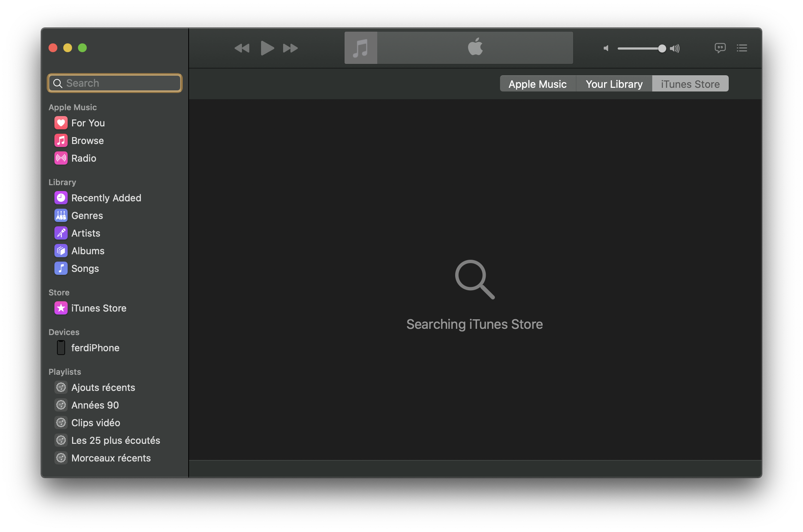The height and width of the screenshot is (532, 803).
Task: Select the iTunes Store search scope
Action: pyautogui.click(x=690, y=84)
